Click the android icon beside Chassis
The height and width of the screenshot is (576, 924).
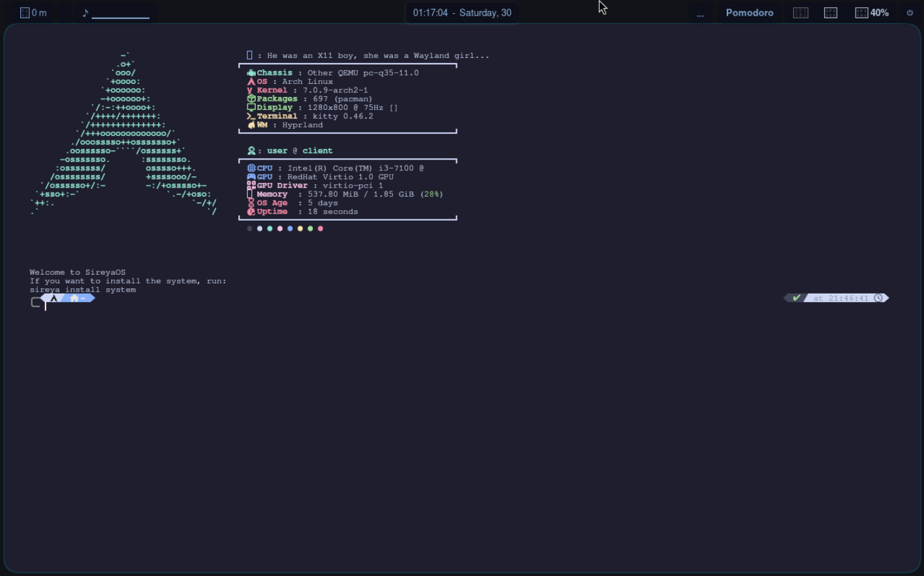click(x=251, y=73)
